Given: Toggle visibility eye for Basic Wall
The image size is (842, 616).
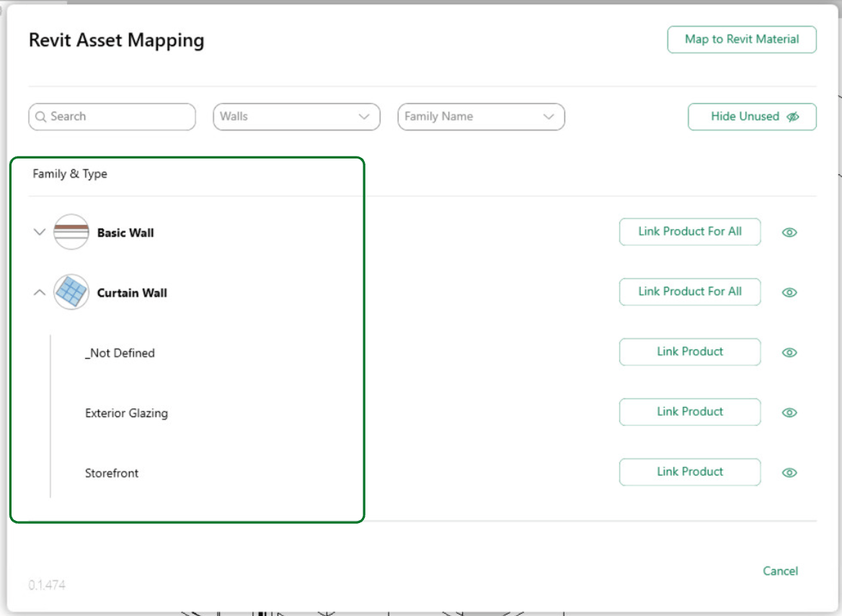Looking at the screenshot, I should (x=789, y=232).
